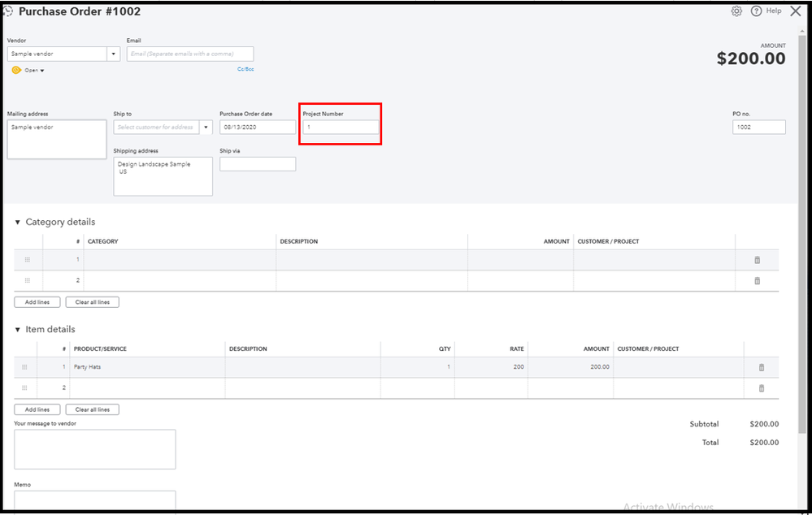Screen dimensions: 812x515
Task: Open the recent transactions clock icon
Action: coord(8,11)
